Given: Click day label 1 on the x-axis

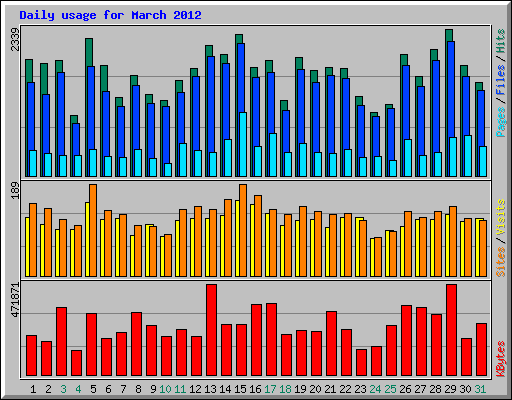Looking at the screenshot, I should click(33, 389).
